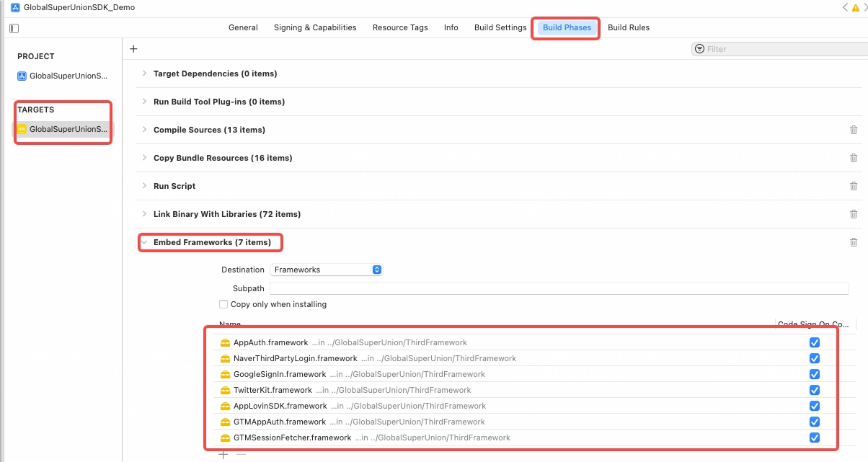Viewport: 868px width, 462px height.
Task: Select the AppLovinSDK.framework name text
Action: (x=280, y=406)
